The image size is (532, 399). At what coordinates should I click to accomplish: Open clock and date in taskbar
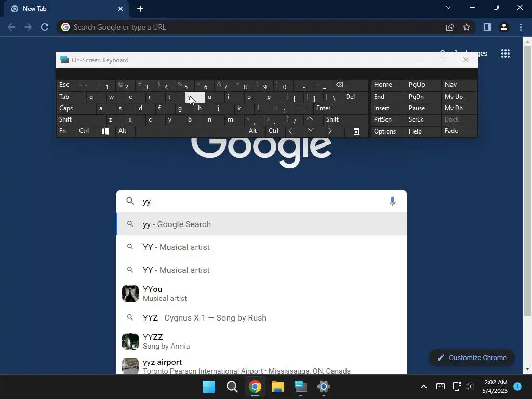[x=495, y=387]
